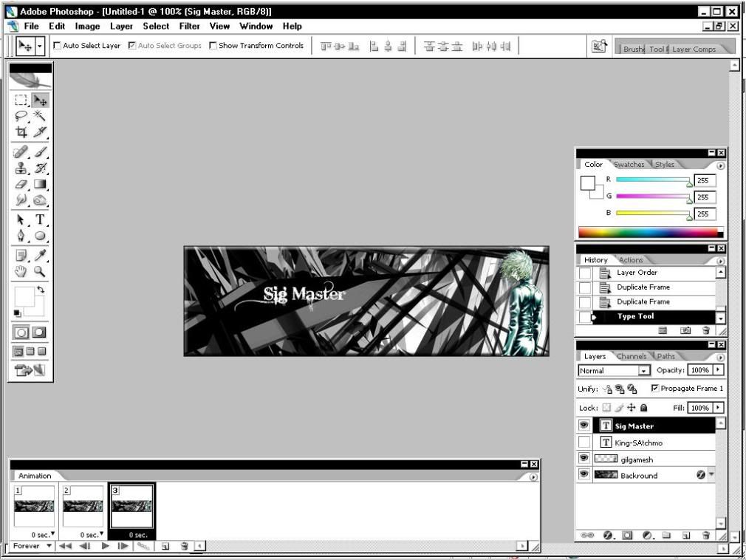This screenshot has height=560, width=746.
Task: Delete the selected animation frame
Action: click(184, 546)
